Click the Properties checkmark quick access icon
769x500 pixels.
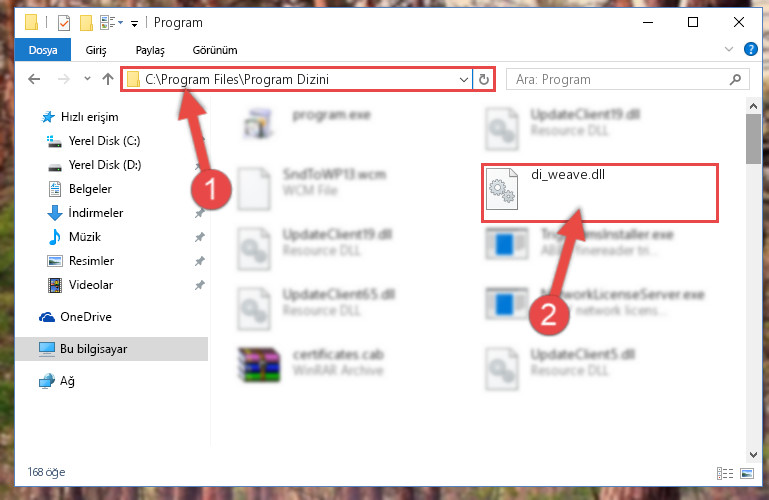pos(64,23)
